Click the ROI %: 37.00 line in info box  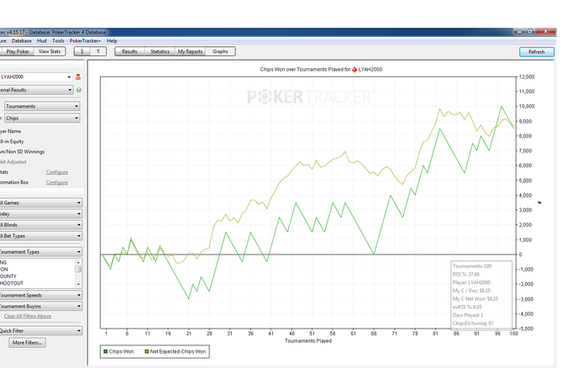pos(466,274)
